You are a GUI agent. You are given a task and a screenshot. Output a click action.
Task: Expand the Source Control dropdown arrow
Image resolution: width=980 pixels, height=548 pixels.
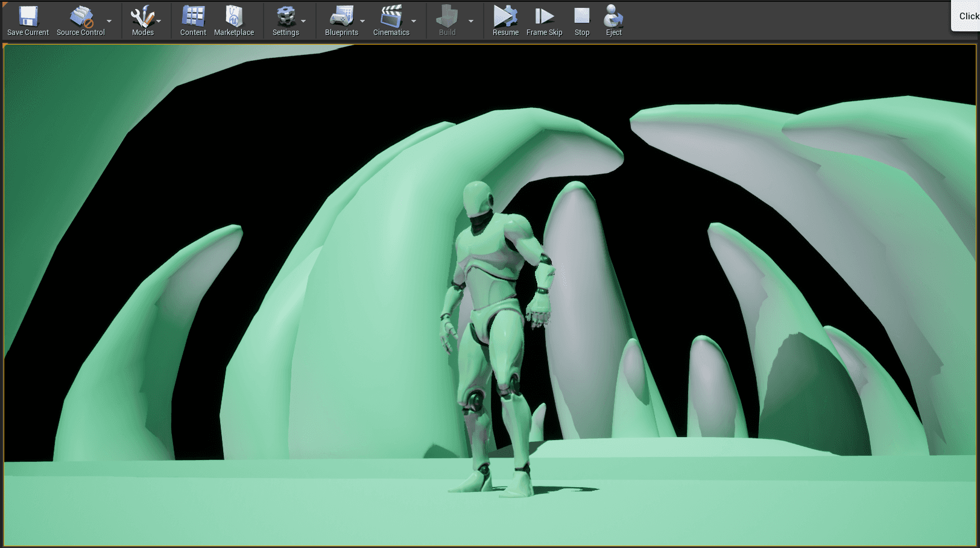point(109,21)
